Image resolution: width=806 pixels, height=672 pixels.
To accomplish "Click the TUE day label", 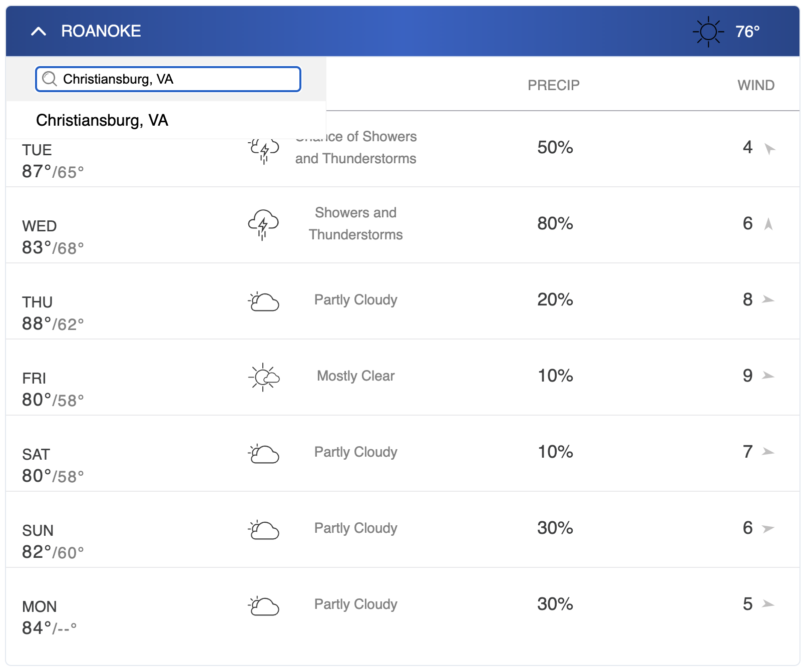I will (x=37, y=150).
